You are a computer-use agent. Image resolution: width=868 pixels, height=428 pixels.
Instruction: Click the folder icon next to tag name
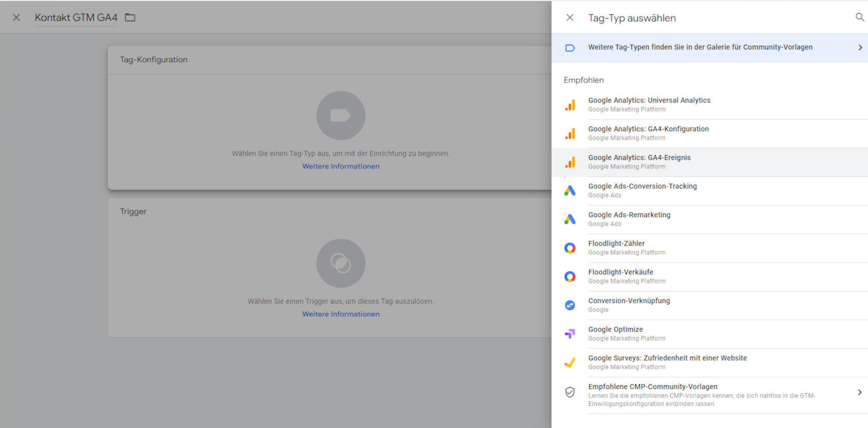(x=130, y=18)
